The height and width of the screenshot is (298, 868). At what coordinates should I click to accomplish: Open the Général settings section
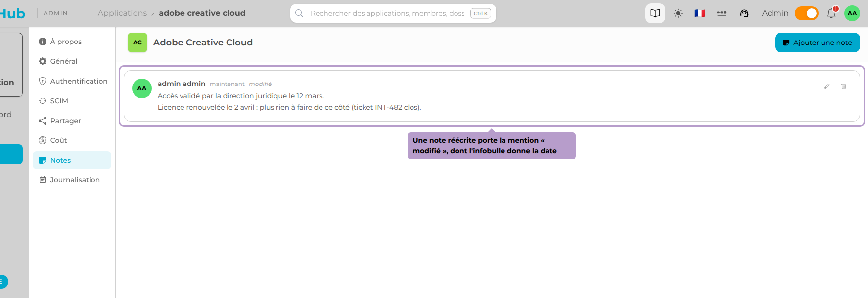tap(72, 61)
